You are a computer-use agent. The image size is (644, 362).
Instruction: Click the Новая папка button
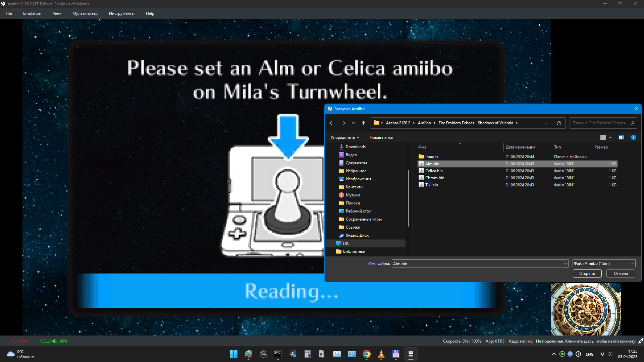pyautogui.click(x=381, y=137)
